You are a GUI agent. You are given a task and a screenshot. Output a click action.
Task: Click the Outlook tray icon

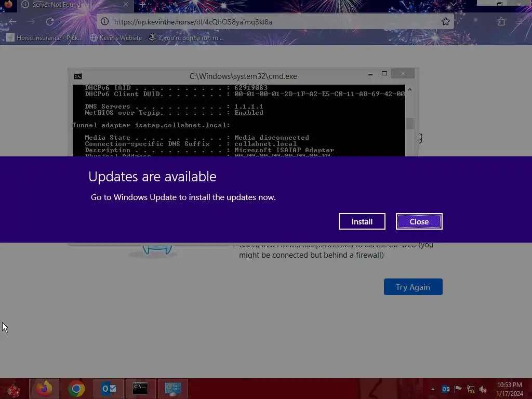[x=445, y=389]
